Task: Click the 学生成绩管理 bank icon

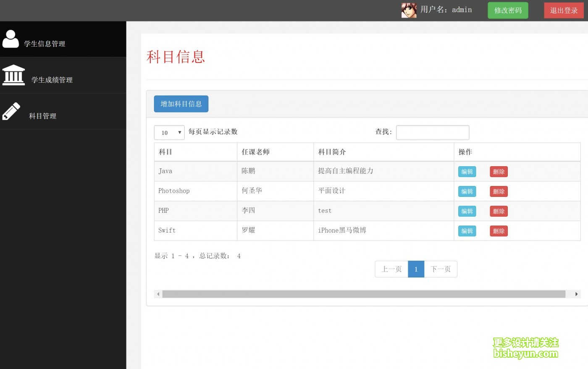Action: [x=13, y=75]
